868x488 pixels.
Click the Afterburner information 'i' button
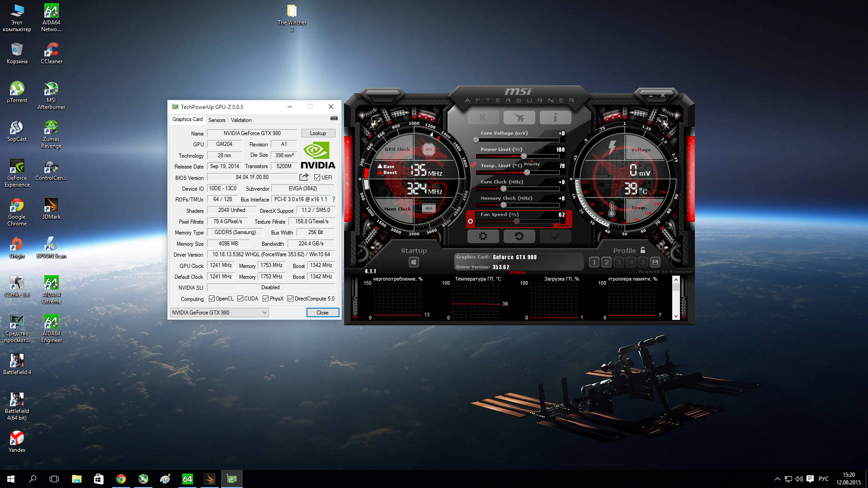point(555,118)
